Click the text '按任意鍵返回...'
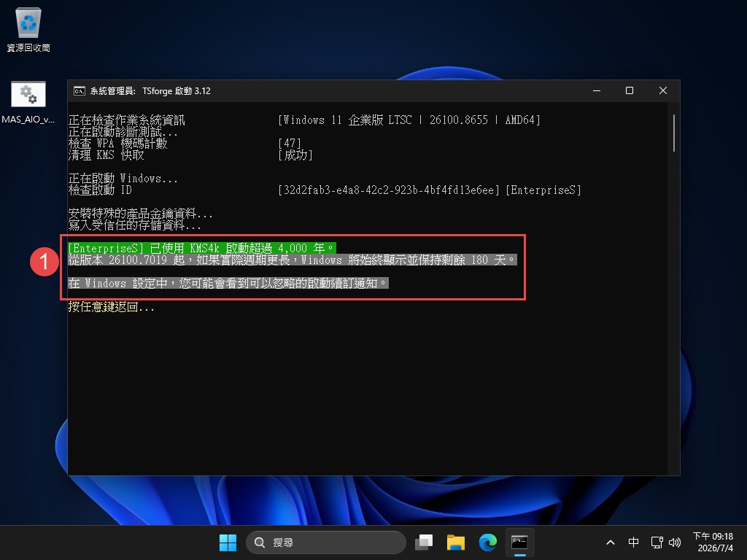Image resolution: width=747 pixels, height=560 pixels. [x=111, y=307]
